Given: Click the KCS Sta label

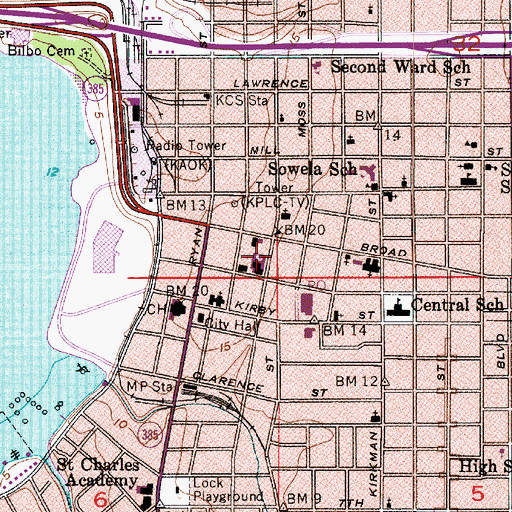Looking at the screenshot, I should pos(242,100).
